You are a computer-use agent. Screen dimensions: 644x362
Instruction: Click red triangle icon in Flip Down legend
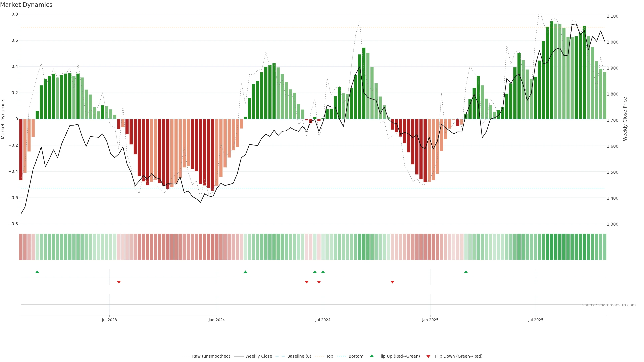pyautogui.click(x=428, y=356)
